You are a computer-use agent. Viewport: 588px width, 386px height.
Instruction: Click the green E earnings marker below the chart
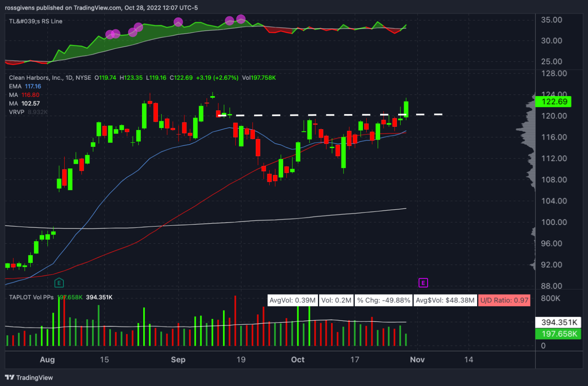click(x=59, y=283)
